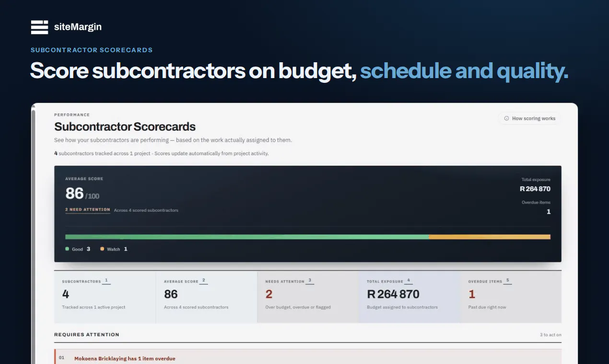Click the 2 NEED ATTENTION link
609x364 pixels.
88,210
